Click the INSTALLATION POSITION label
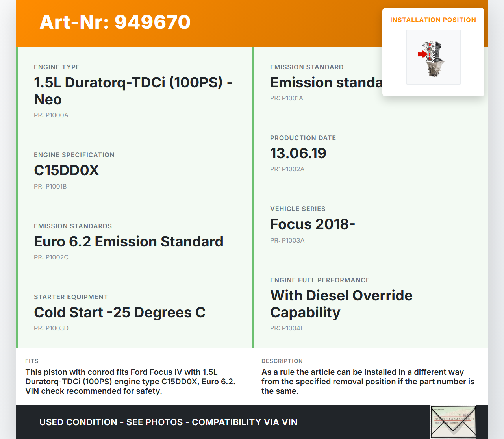Viewport: 504px width, 439px height. pos(433,20)
